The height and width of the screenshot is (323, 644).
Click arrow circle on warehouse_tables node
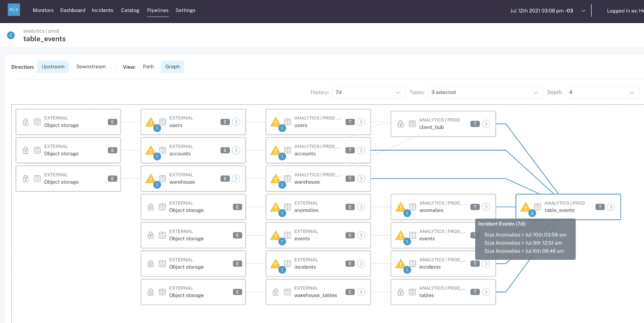(361, 292)
